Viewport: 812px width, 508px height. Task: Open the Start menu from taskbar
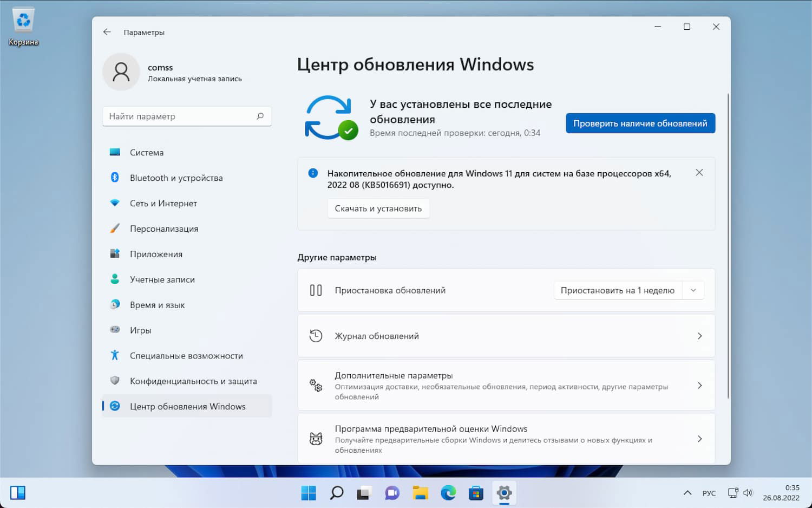click(308, 493)
